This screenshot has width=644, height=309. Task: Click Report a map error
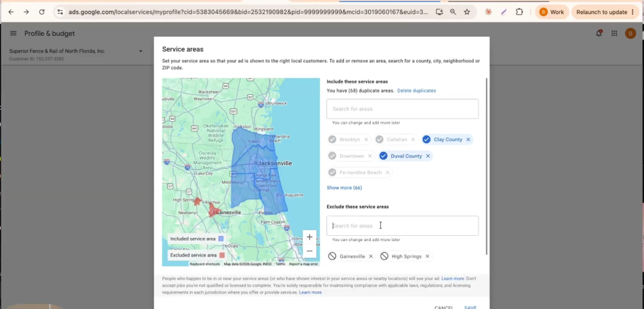click(x=303, y=264)
